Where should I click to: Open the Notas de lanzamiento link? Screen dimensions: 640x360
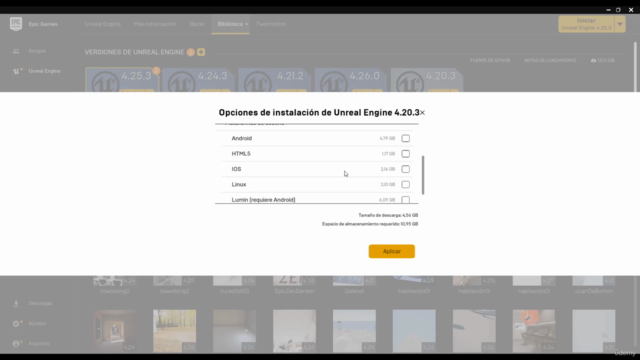coord(550,60)
